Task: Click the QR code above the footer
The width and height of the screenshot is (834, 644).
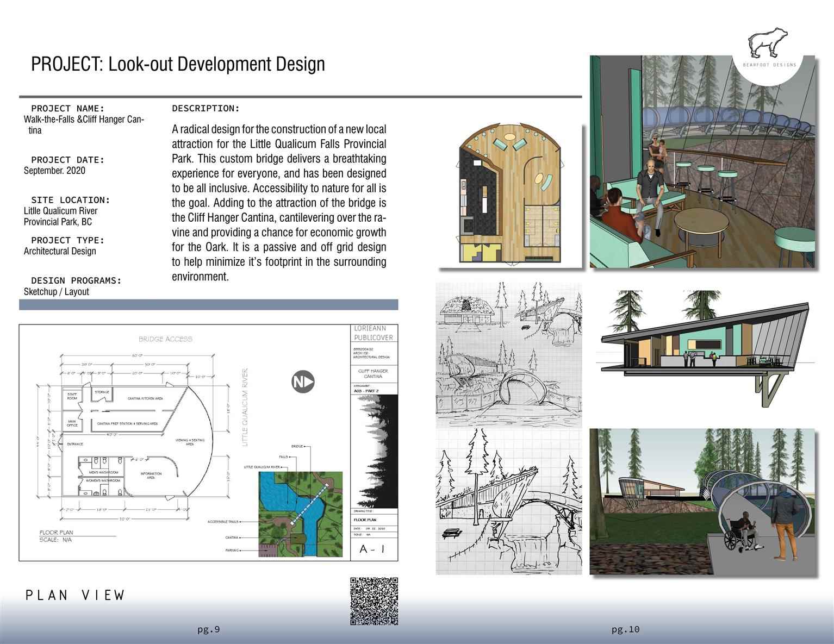Action: [x=374, y=601]
